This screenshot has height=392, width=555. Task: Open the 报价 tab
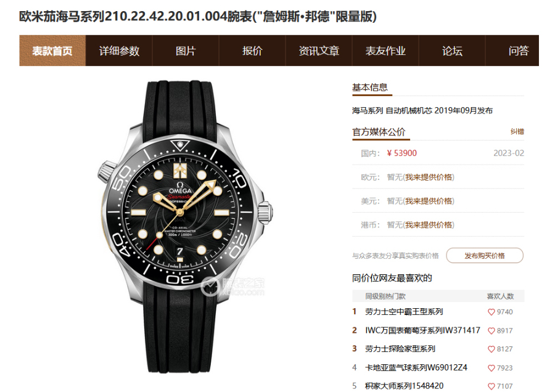[x=252, y=51]
